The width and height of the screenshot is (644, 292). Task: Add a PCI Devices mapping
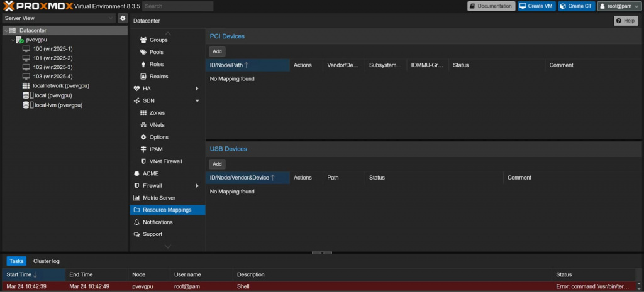(217, 51)
